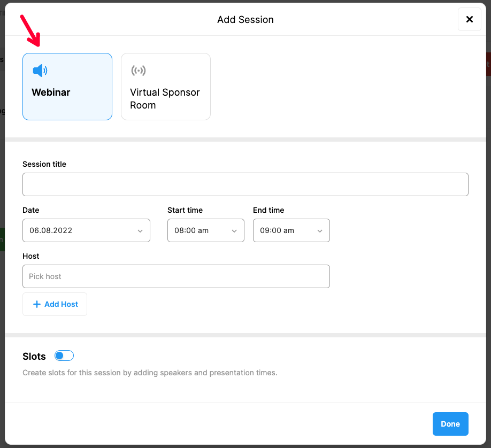Click the Slots section label

tap(34, 357)
